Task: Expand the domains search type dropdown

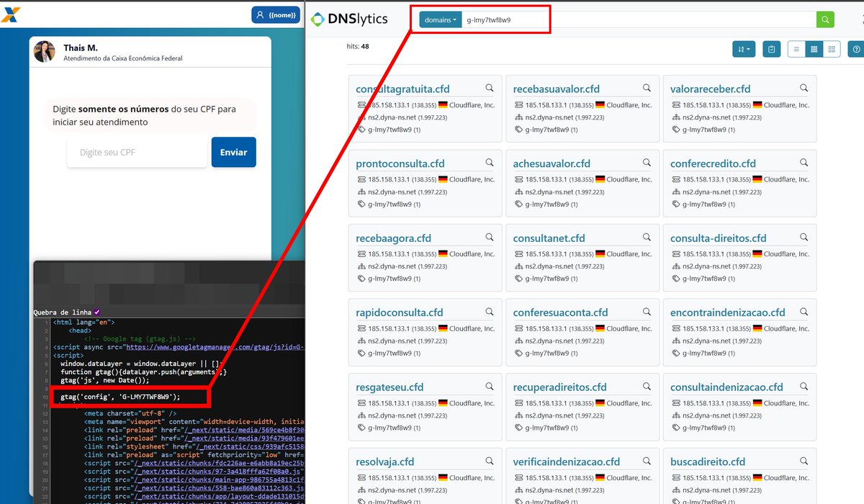Action: click(x=441, y=19)
